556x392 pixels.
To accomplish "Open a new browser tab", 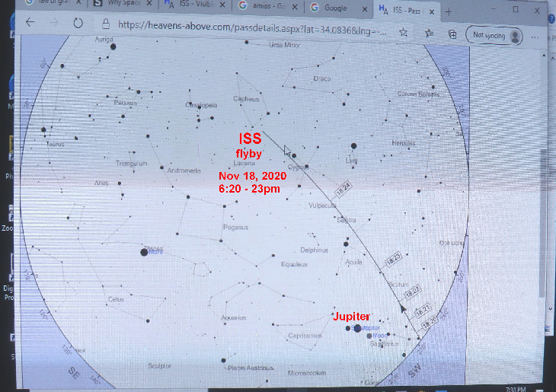I will click(x=449, y=11).
